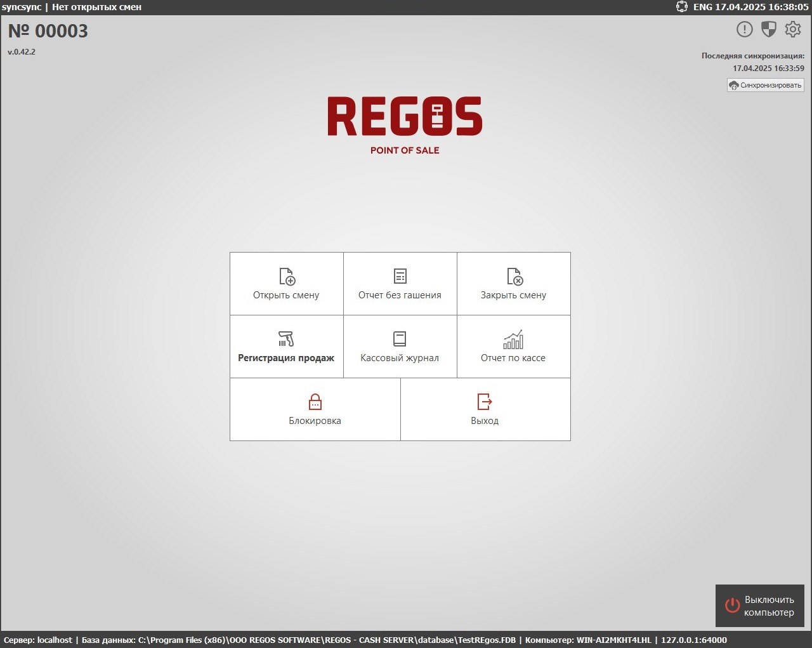812x648 pixels.
Task: Open the shield security icon
Action: tap(768, 29)
